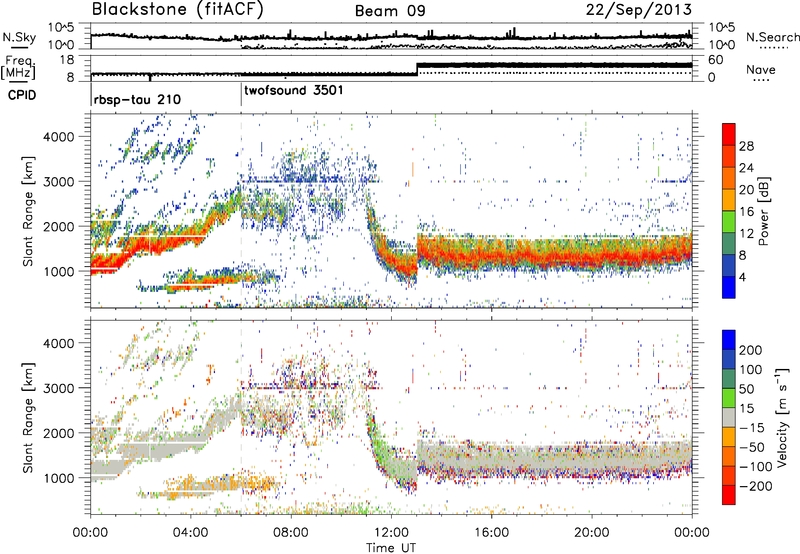Click the '60' Nave axis value
This screenshot has width=800, height=554.
pos(715,60)
